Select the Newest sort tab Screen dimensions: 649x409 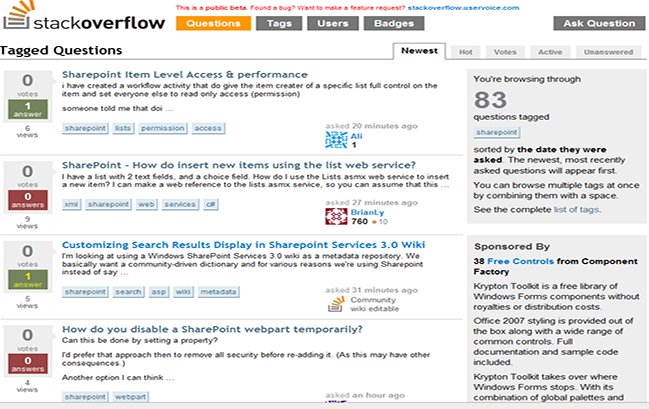coord(419,51)
